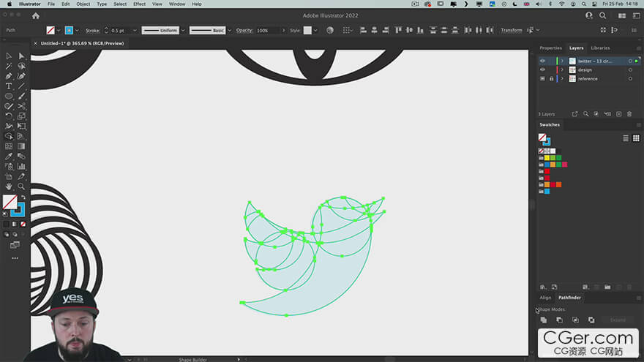Click Create New Layer icon
Viewport: 644px width, 362px height.
pyautogui.click(x=618, y=114)
